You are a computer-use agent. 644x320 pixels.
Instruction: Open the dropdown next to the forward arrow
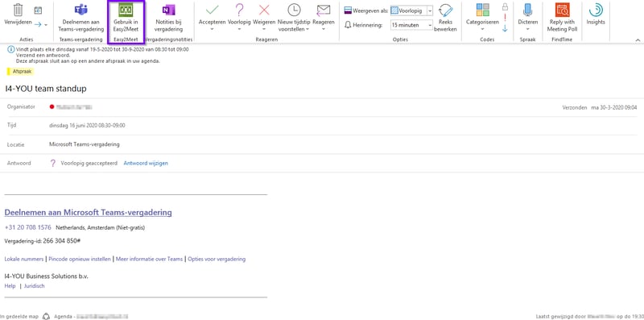tap(46, 25)
